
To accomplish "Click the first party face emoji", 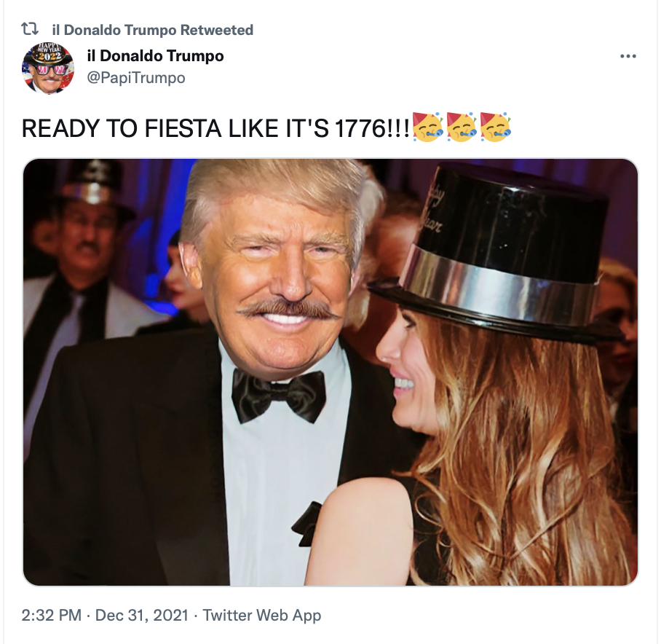I will click(x=427, y=127).
